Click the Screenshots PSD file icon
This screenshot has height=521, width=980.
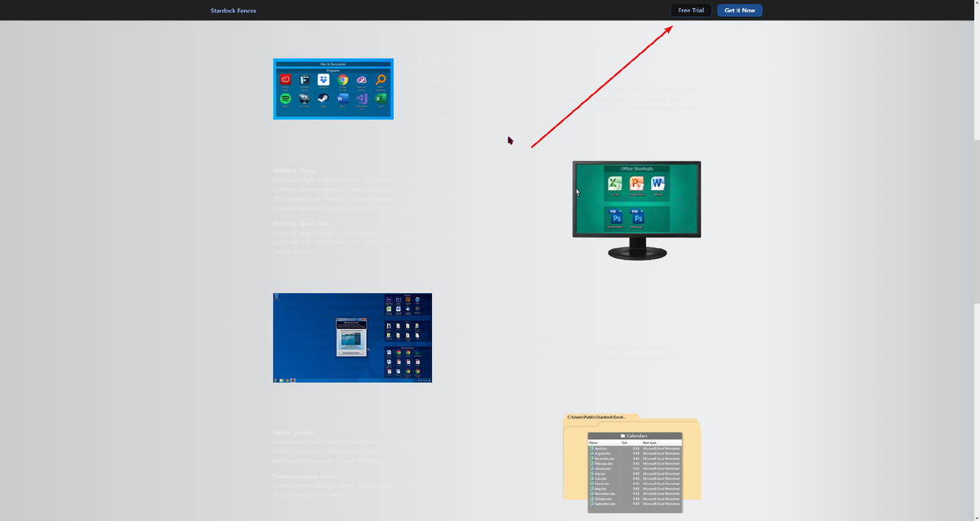coord(616,216)
